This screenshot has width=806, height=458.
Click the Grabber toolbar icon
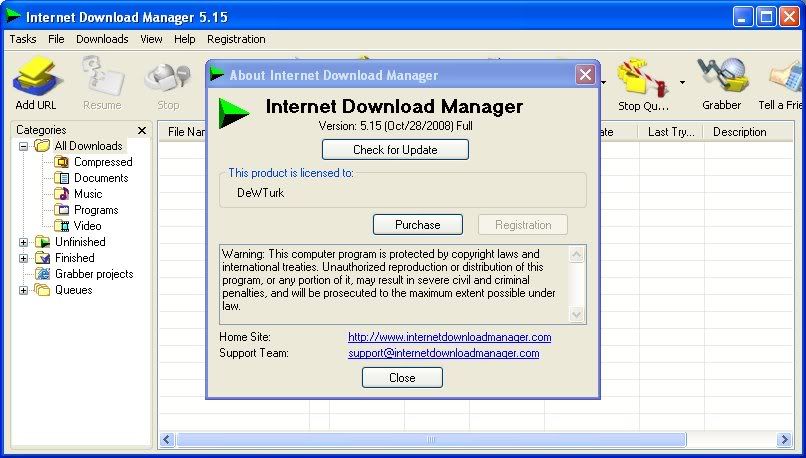pyautogui.click(x=721, y=80)
